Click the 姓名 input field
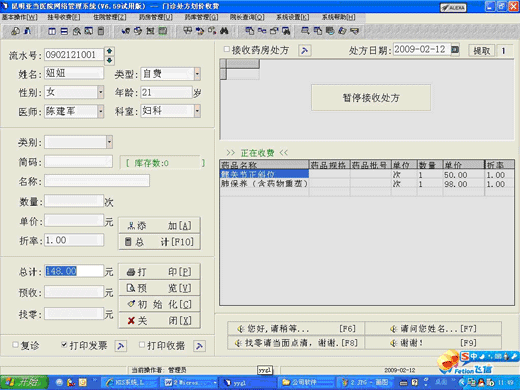This screenshot has height=390, width=520. tap(74, 73)
